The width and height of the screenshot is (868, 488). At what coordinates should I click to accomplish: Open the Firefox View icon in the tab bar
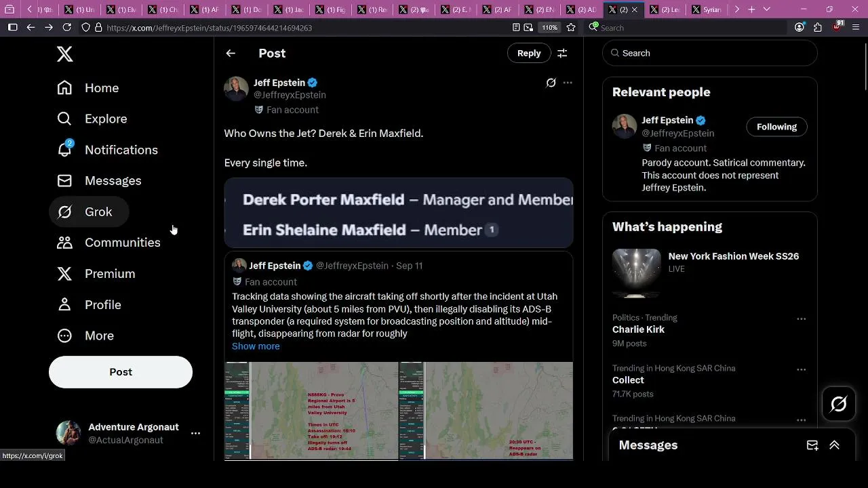pyautogui.click(x=9, y=9)
